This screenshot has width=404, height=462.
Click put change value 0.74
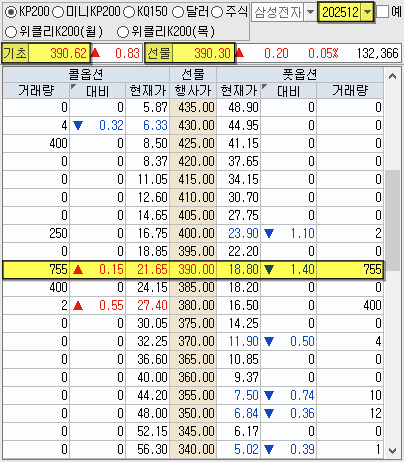[x=302, y=396]
